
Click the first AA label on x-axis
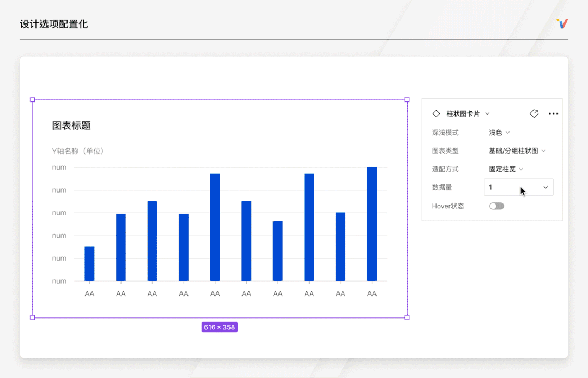coord(89,292)
